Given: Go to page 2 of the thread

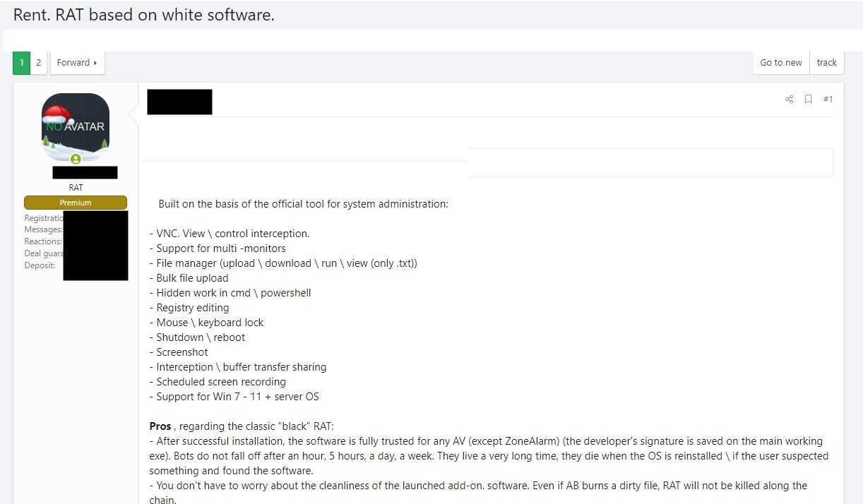Looking at the screenshot, I should click(x=39, y=63).
